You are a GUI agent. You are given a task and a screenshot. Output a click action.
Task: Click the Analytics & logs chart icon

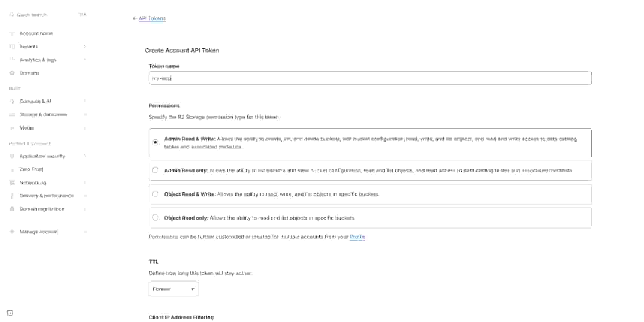tap(12, 60)
